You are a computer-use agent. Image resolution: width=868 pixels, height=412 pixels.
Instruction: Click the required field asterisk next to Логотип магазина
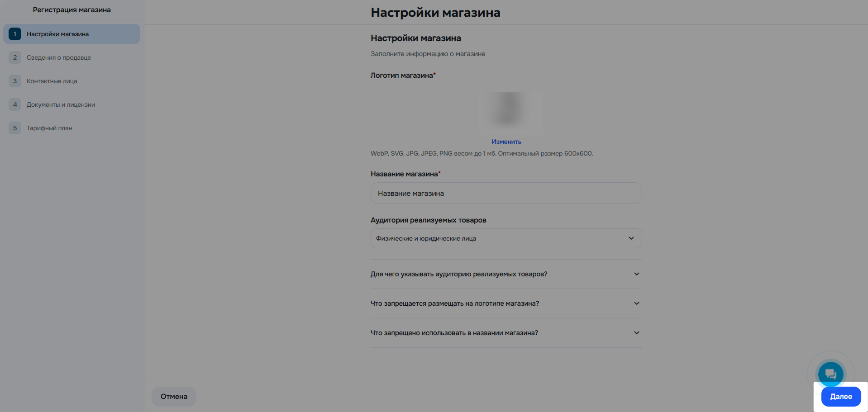tap(434, 73)
